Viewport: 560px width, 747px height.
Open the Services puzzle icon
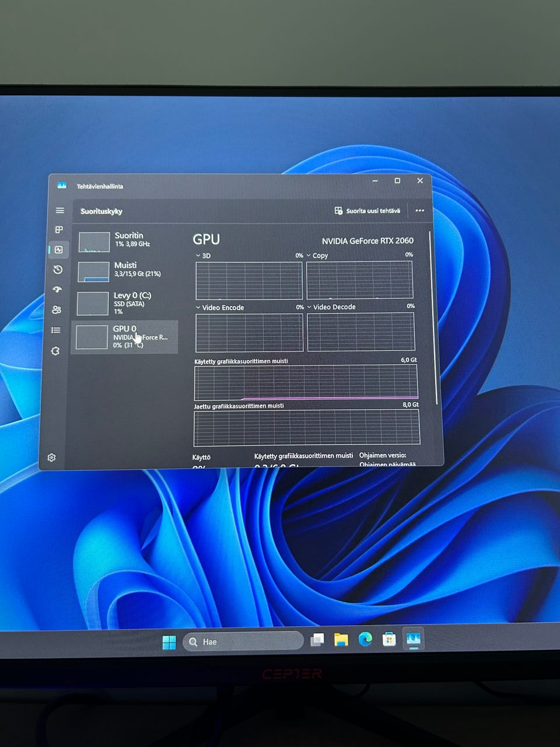pos(55,351)
